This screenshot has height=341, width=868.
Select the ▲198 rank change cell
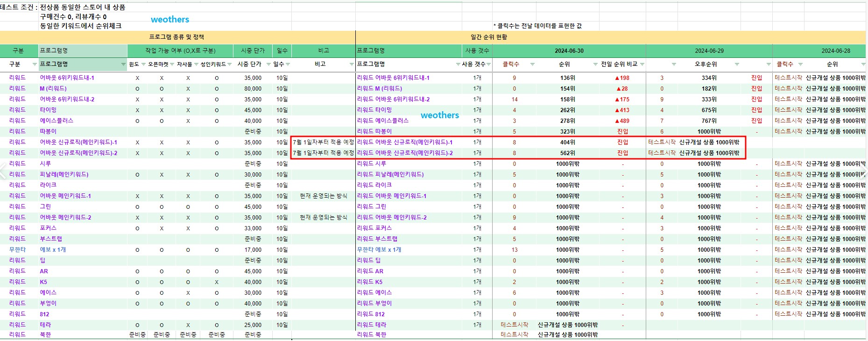click(622, 78)
